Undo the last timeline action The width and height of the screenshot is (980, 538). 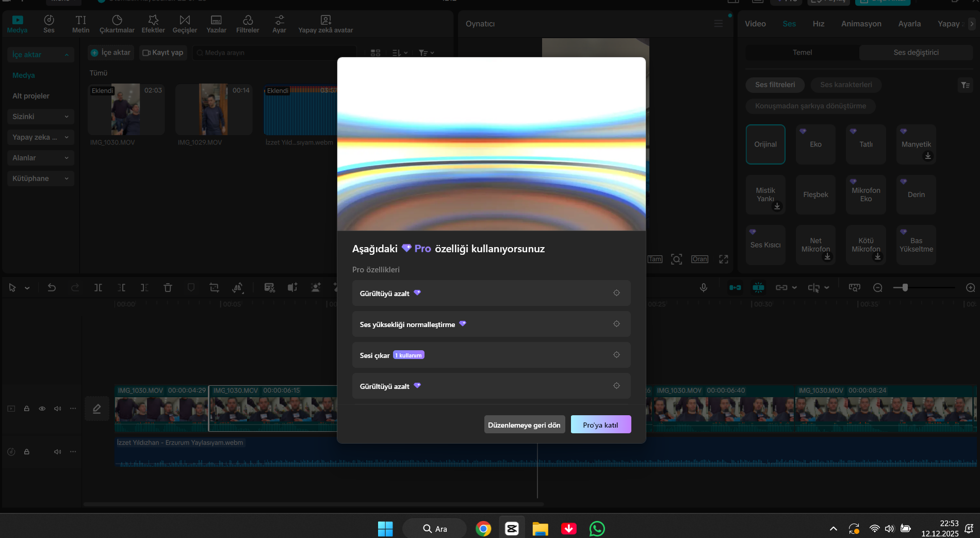(x=52, y=288)
